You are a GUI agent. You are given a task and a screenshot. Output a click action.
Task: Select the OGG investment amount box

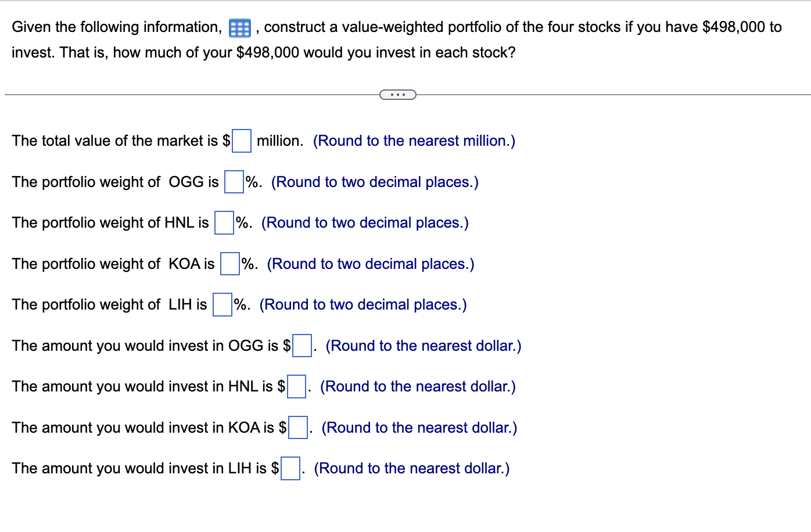tap(301, 346)
